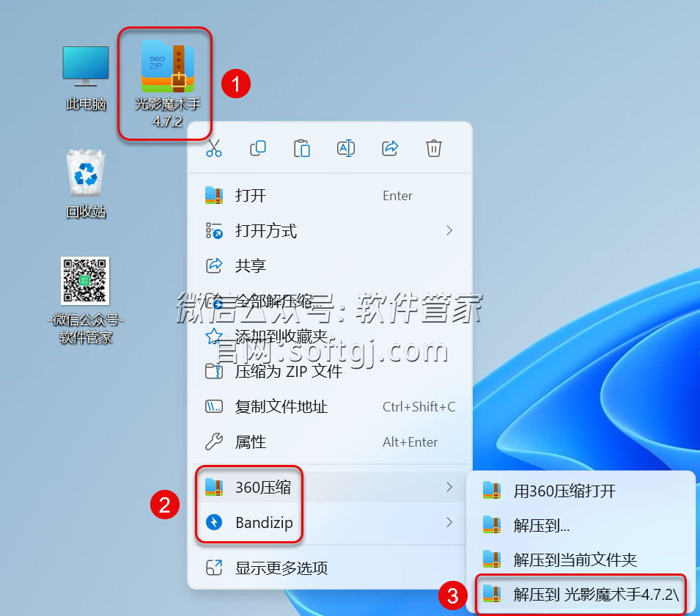Viewport: 700px width, 616px height.
Task: Click the 360压缩 folder icon in menu
Action: (x=214, y=487)
